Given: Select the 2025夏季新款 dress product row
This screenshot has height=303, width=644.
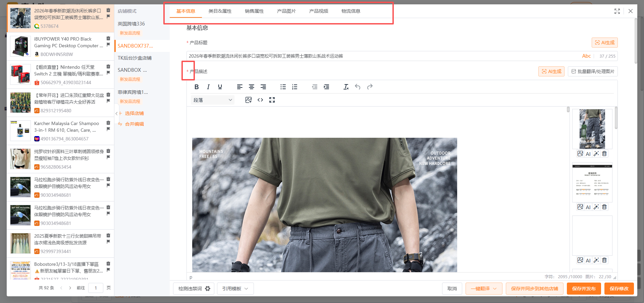Looking at the screenshot, I should [60, 244].
